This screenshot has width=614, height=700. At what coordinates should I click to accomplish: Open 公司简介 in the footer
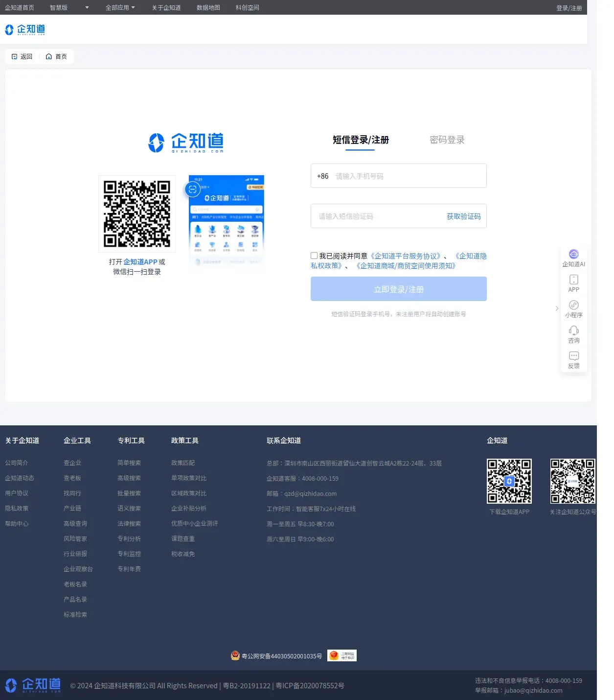[17, 463]
